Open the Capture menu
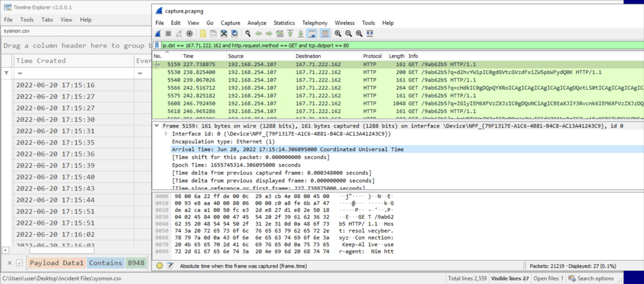644x284 pixels. (x=230, y=23)
